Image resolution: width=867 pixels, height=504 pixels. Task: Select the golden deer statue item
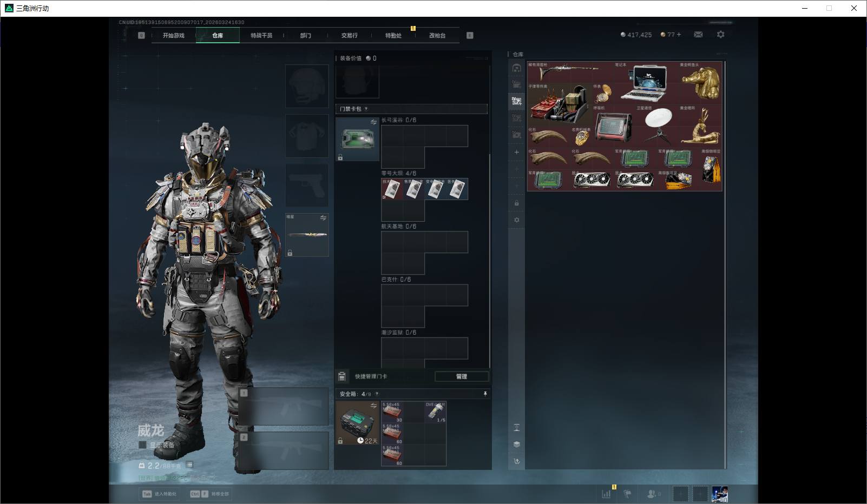click(x=700, y=126)
